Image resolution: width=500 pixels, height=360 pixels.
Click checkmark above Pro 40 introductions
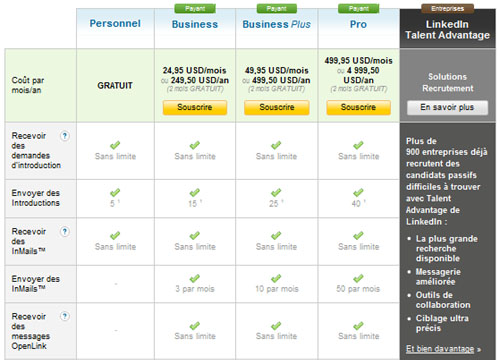point(358,193)
